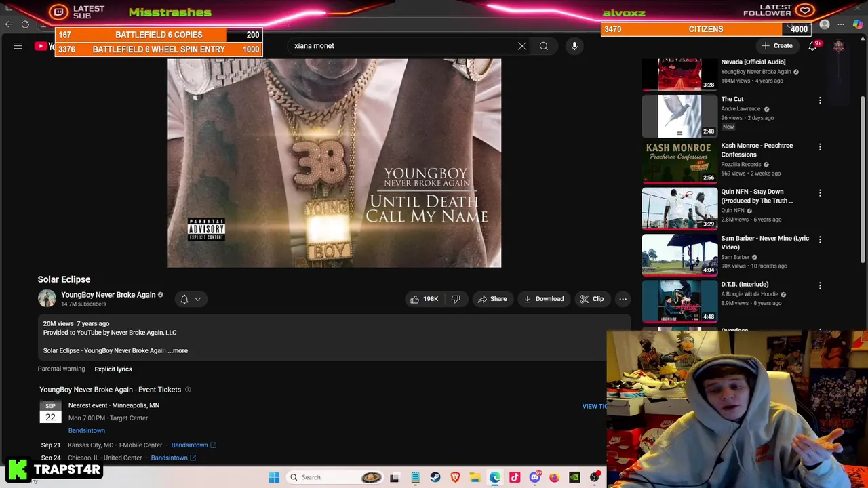Viewport: 868px width, 488px height.
Task: Click the 20M views 7 years ago text
Action: click(76, 324)
